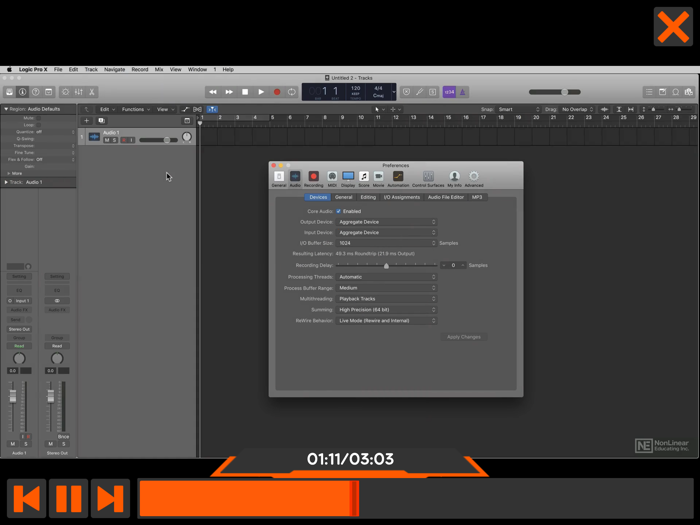700x525 pixels.
Task: Open the Note Pad icon
Action: click(662, 92)
